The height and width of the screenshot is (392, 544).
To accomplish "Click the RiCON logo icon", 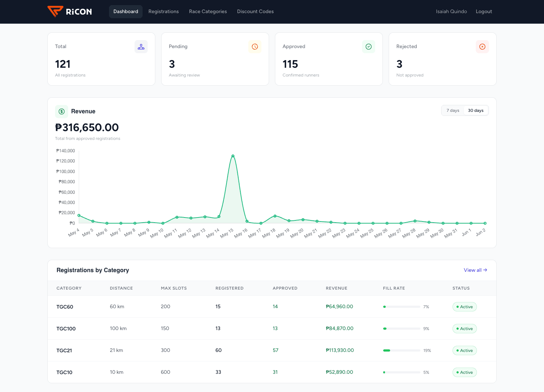I will (x=55, y=11).
